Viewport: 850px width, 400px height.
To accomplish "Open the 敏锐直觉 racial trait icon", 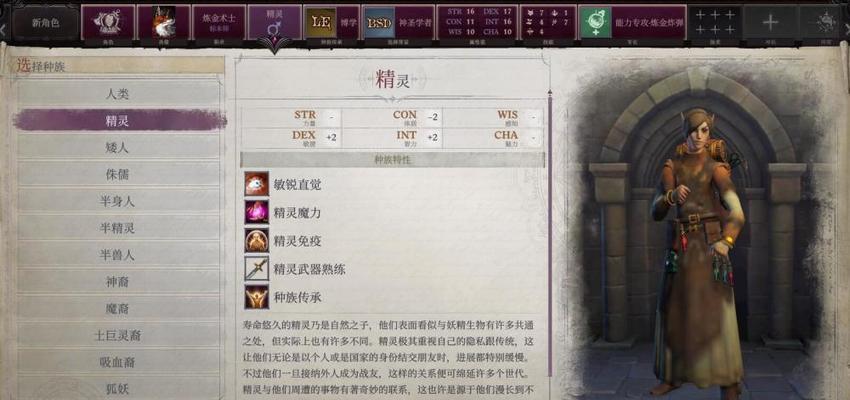I will tap(256, 184).
